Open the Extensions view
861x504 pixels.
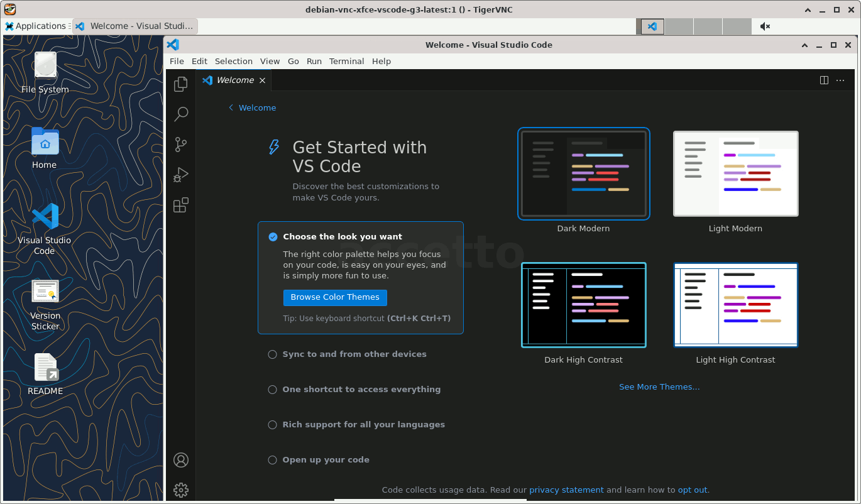pyautogui.click(x=181, y=205)
